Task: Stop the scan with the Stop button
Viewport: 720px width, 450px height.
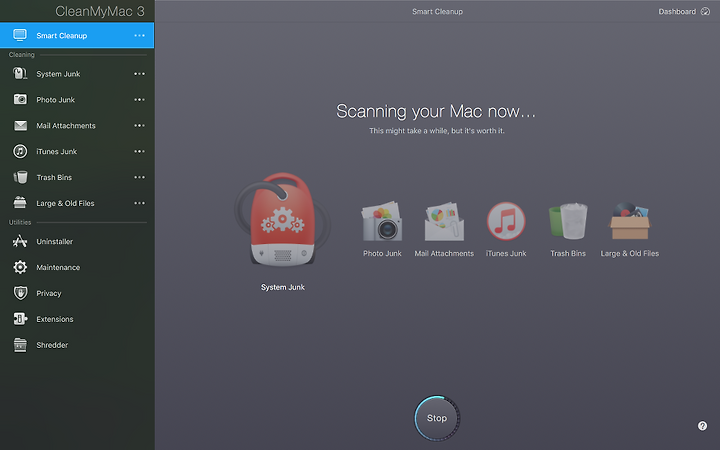Action: click(437, 418)
